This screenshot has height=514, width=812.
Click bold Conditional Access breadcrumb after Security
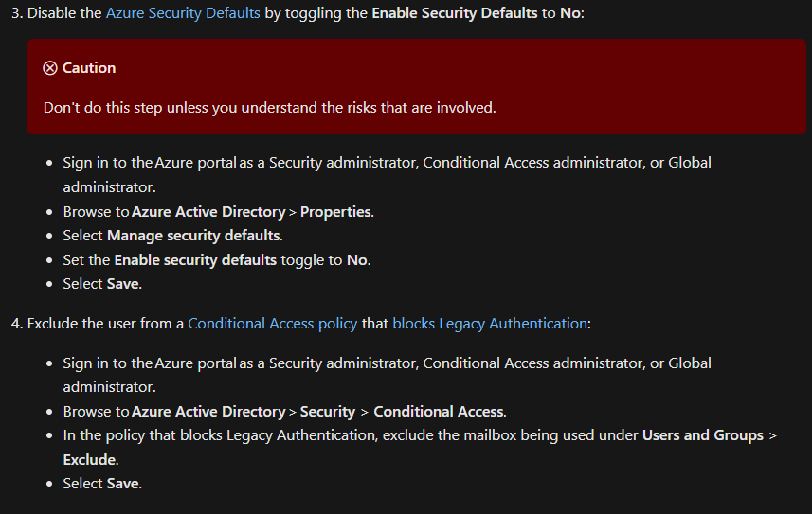click(439, 412)
